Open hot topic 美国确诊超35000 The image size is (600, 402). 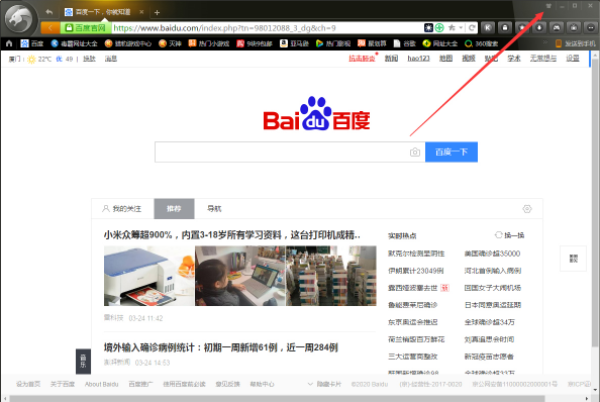coord(492,254)
